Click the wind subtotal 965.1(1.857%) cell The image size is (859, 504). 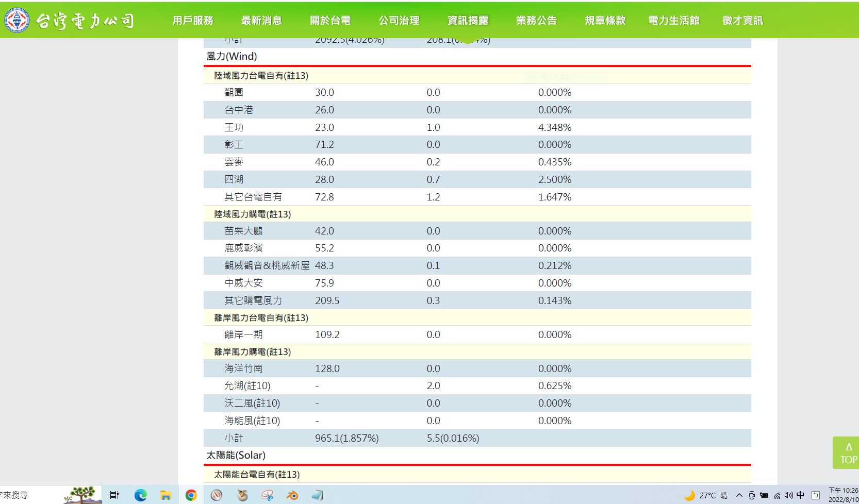[347, 438]
